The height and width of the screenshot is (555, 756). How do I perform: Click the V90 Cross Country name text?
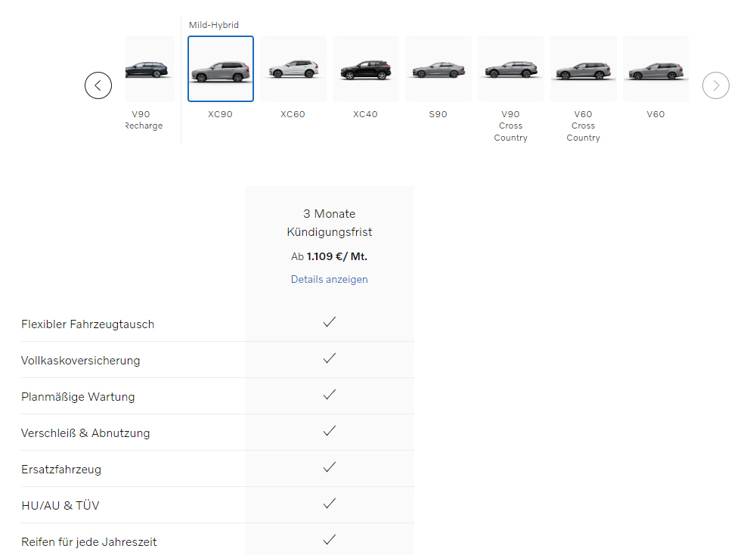coord(510,126)
